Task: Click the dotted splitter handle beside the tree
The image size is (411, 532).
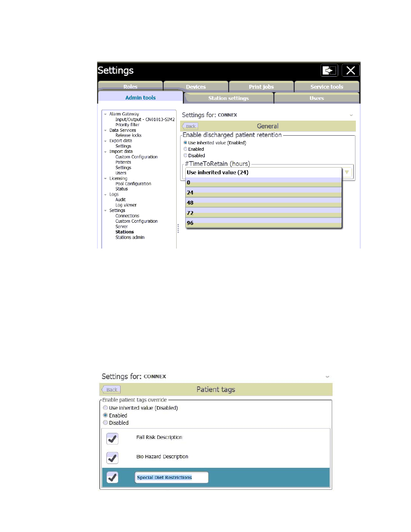Action: [x=178, y=228]
